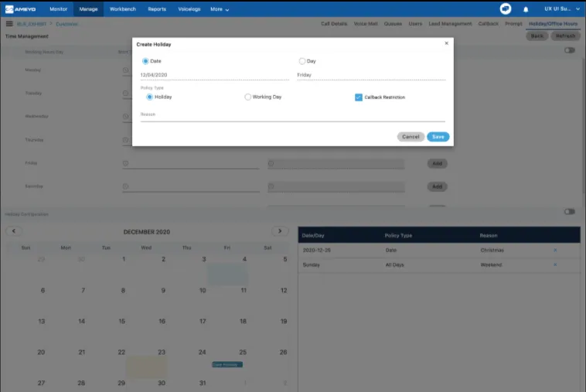Open the notifications bell
This screenshot has width=586, height=392.
[526, 9]
